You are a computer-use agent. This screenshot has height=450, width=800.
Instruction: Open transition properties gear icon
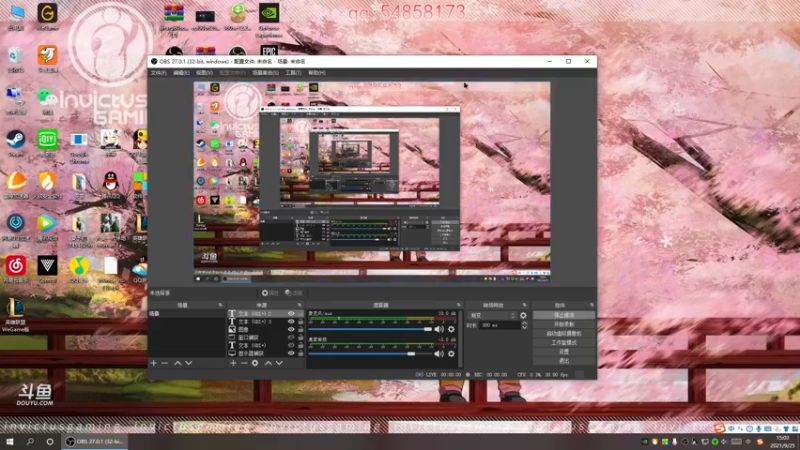[523, 315]
